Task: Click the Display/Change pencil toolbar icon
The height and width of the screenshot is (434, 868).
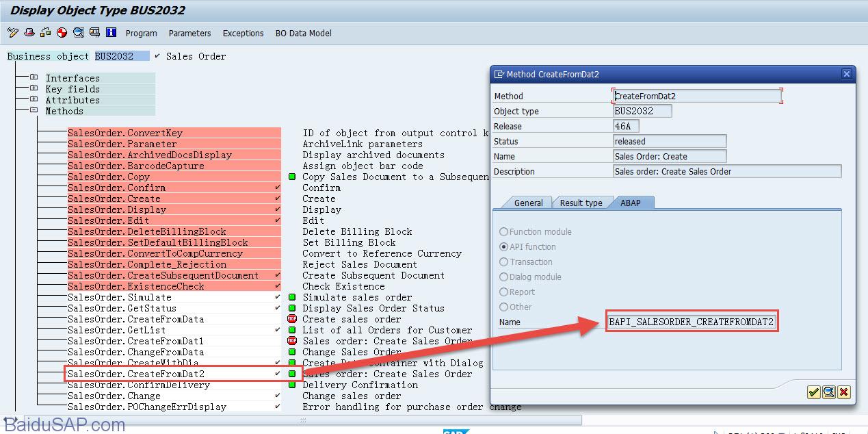Action: click(x=12, y=32)
